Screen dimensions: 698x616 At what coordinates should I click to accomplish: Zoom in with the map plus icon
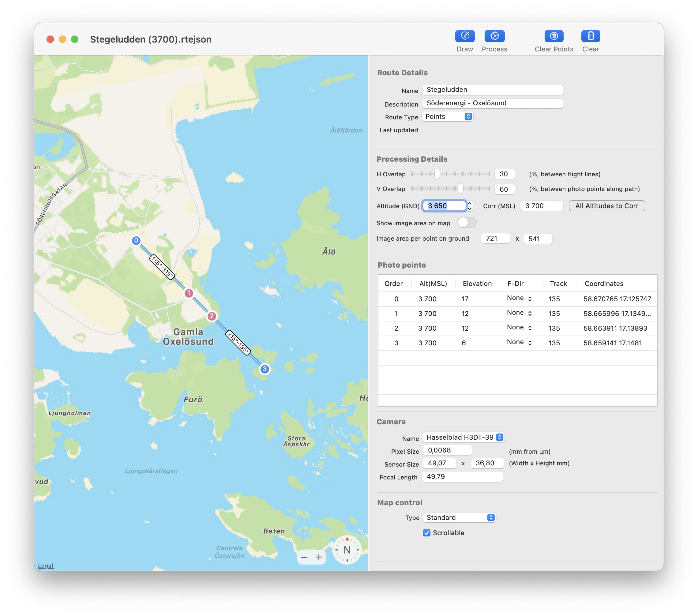319,557
